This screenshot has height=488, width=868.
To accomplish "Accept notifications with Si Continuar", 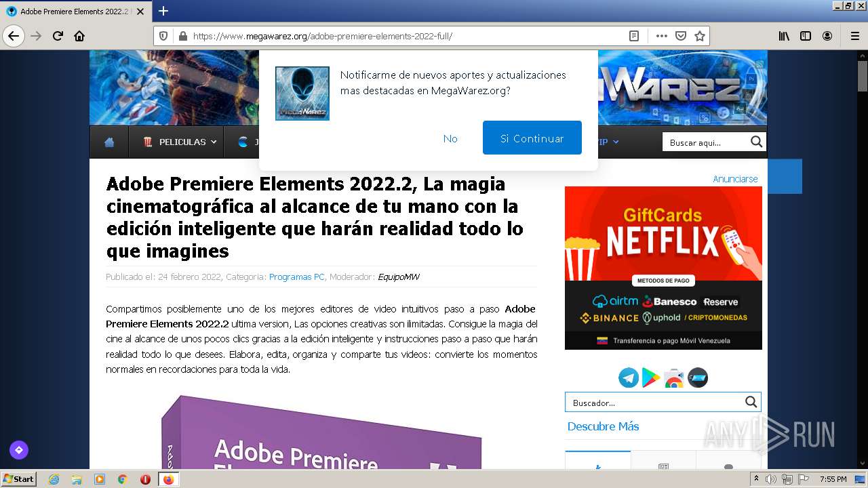I will point(532,138).
